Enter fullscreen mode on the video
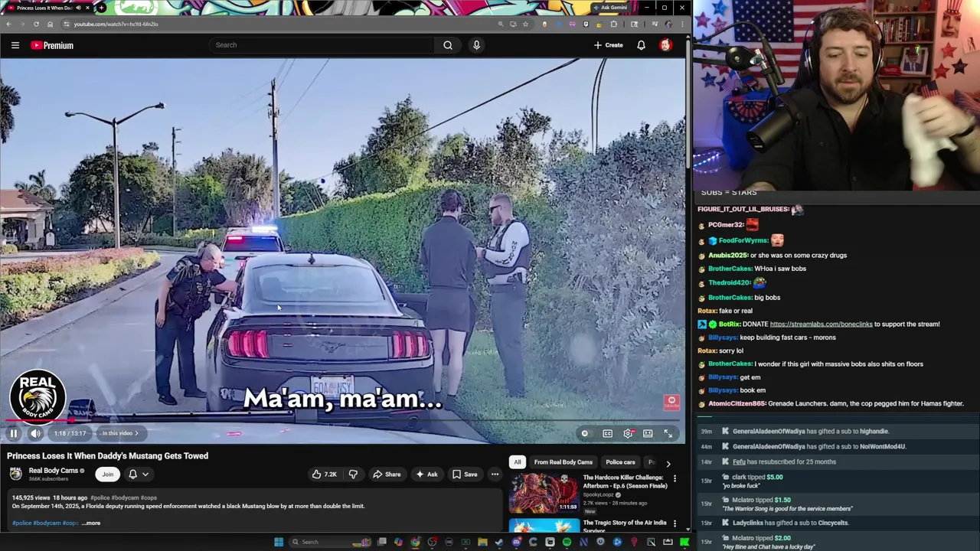 pyautogui.click(x=668, y=433)
